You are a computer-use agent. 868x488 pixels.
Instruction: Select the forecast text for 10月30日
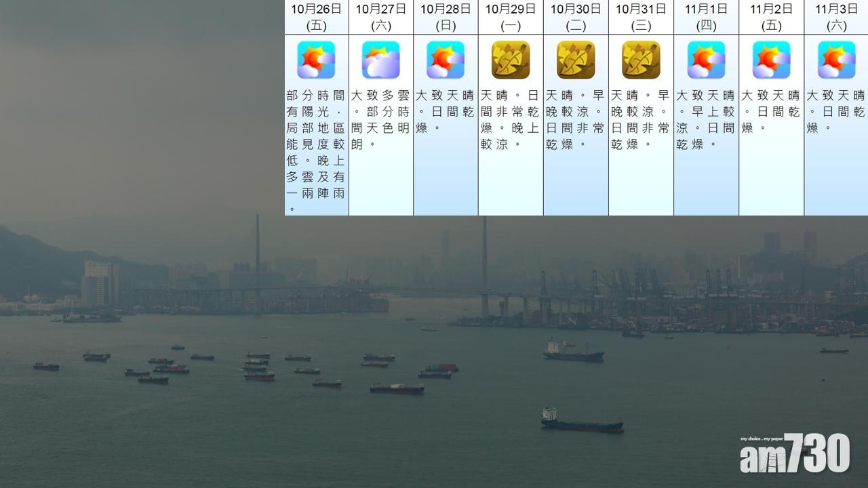pyautogui.click(x=576, y=119)
